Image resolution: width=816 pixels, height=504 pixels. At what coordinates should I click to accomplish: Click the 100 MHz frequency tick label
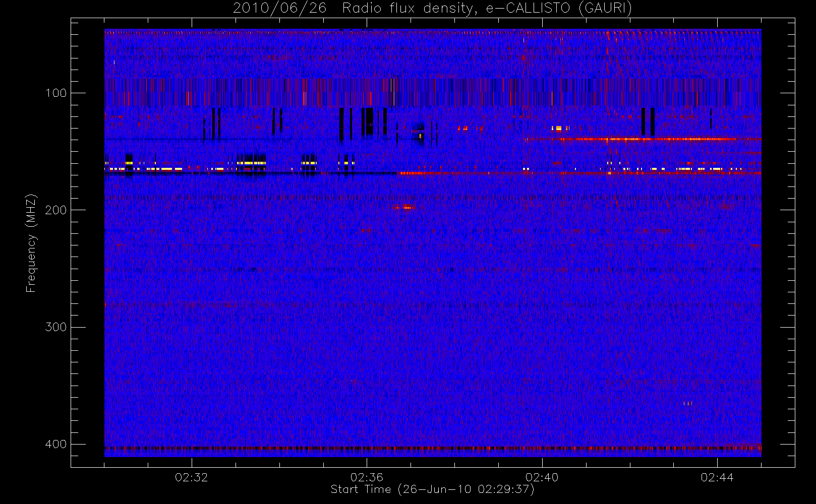coord(55,93)
